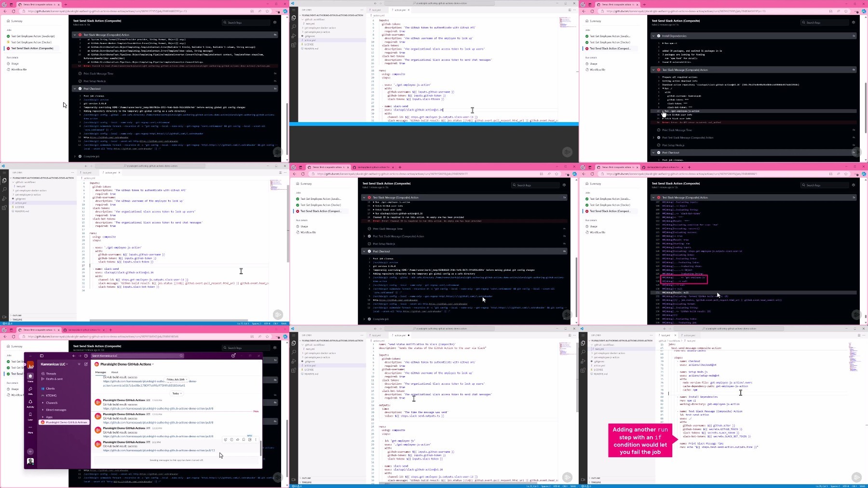Open more actions on the hovered Slack message
This screenshot has height=488, width=868.
256,440
